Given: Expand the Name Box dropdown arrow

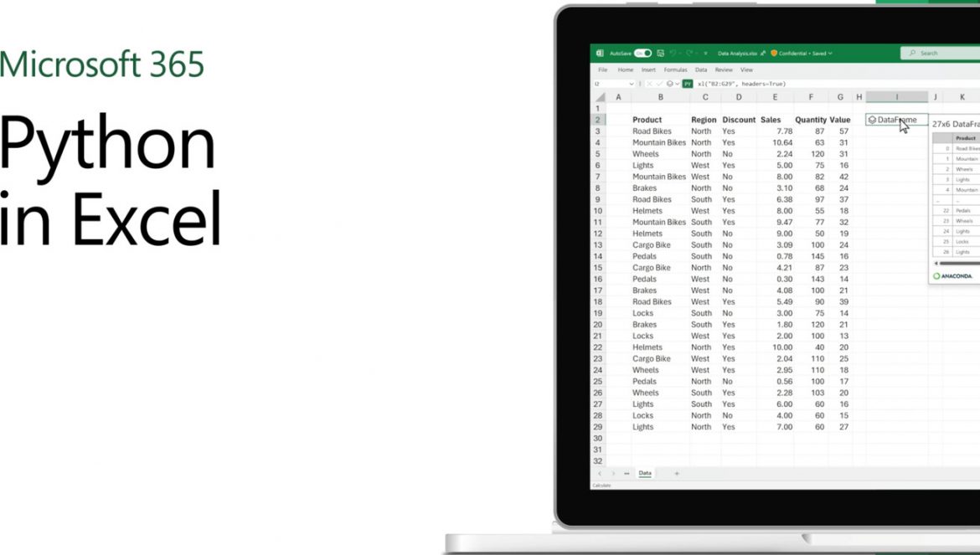Looking at the screenshot, I should pos(632,84).
